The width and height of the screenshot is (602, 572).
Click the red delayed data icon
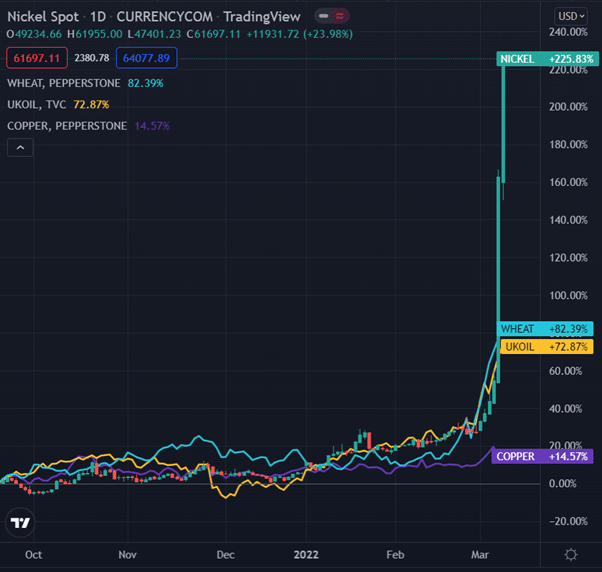[340, 16]
